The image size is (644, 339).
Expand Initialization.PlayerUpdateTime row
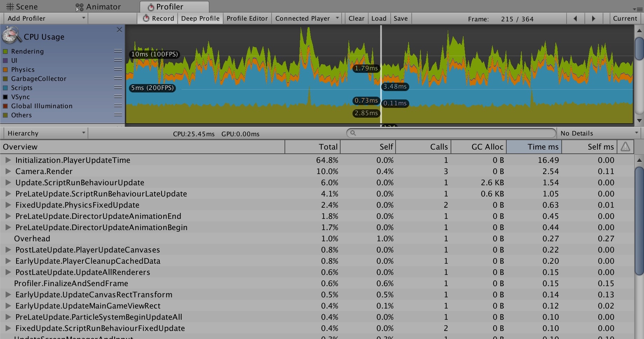tap(8, 160)
